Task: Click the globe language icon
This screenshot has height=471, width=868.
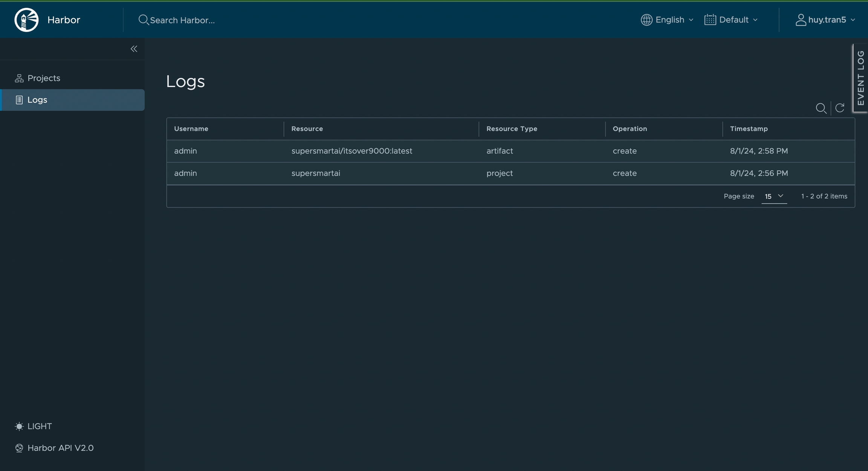Action: click(646, 20)
